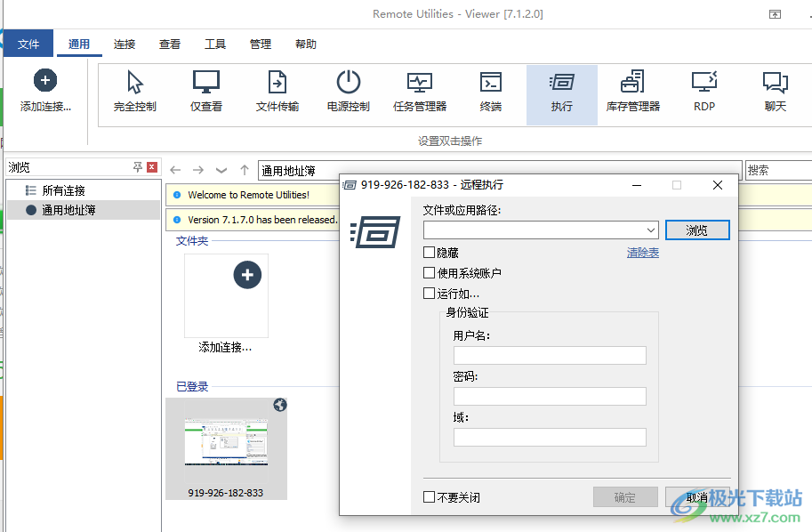Check Use system account (使用系统账户)
812x532 pixels.
coord(429,272)
